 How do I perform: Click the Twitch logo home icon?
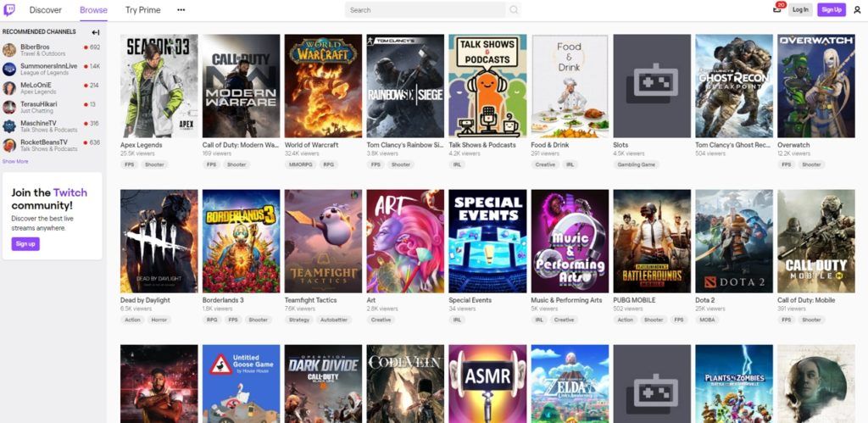(x=9, y=10)
